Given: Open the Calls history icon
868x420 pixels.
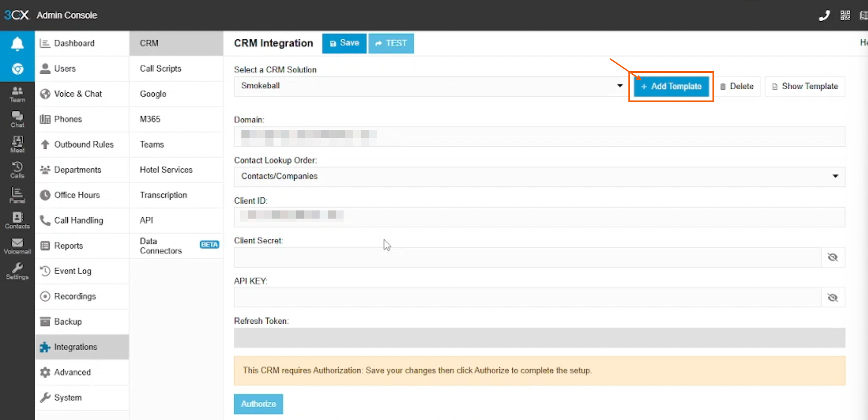Looking at the screenshot, I should 17,170.
